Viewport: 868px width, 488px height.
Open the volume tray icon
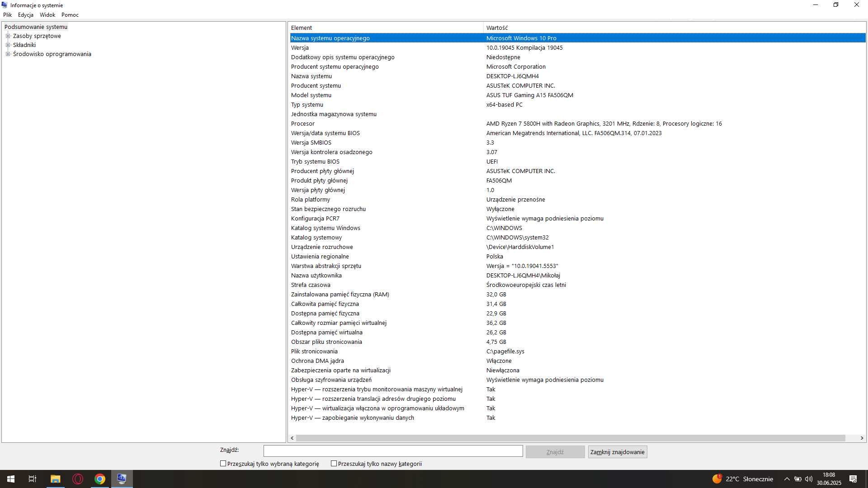(x=809, y=479)
